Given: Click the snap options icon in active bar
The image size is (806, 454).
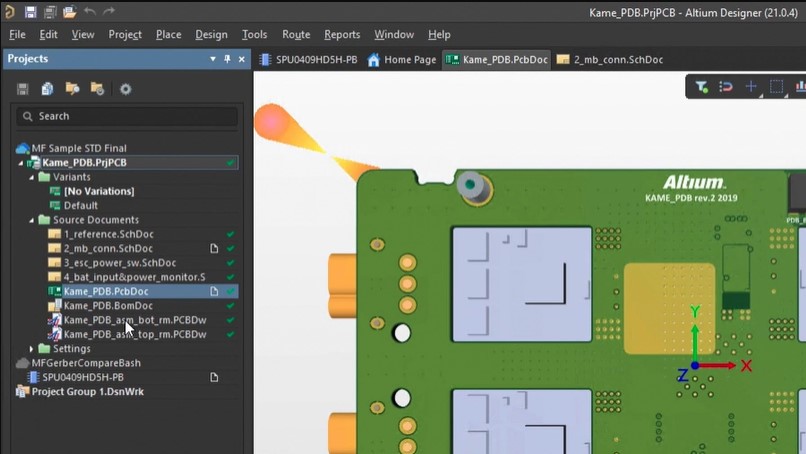Looking at the screenshot, I should [x=726, y=87].
